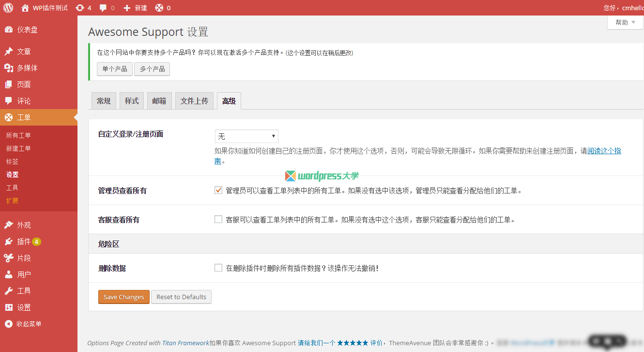Viewport: 644px width, 352px height.
Task: Click the 工具 wrench icon
Action: pos(9,291)
